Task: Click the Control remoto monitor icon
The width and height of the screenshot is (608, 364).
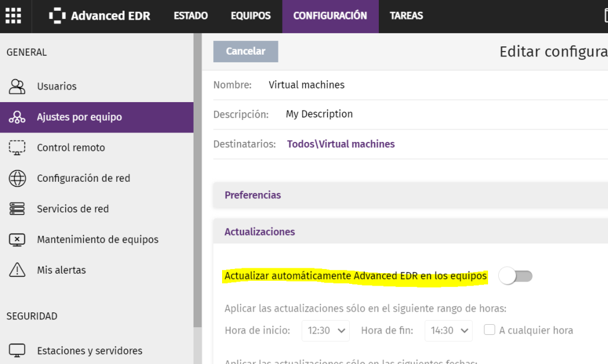Action: coord(17,148)
